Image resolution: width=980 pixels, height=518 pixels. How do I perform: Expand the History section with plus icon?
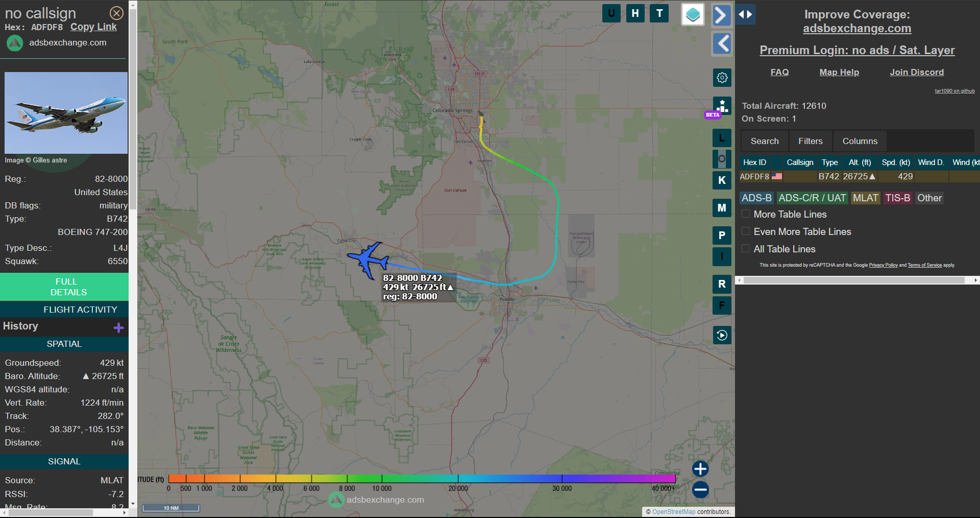click(118, 327)
